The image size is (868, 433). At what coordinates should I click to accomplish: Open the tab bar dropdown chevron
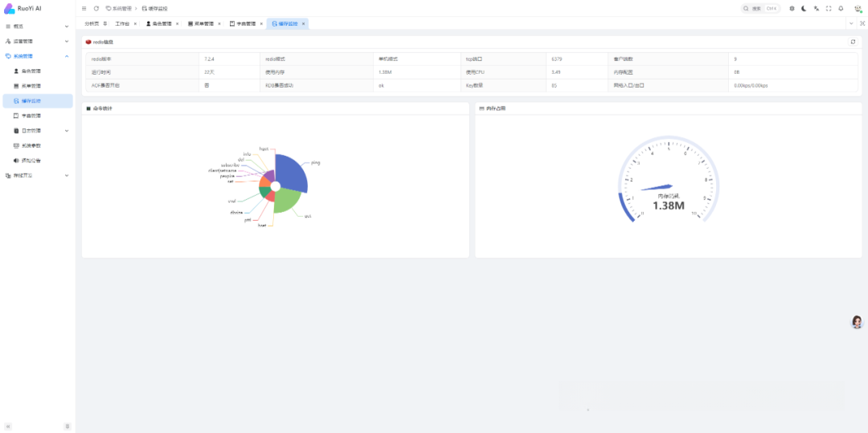[851, 23]
